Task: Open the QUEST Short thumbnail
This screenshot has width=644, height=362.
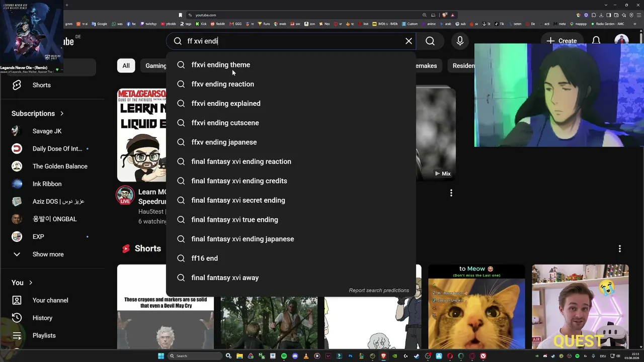Action: click(x=580, y=307)
